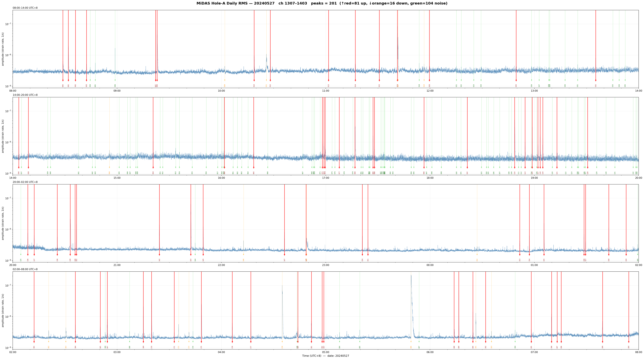Click the red peak label "014"

[355, 86]
